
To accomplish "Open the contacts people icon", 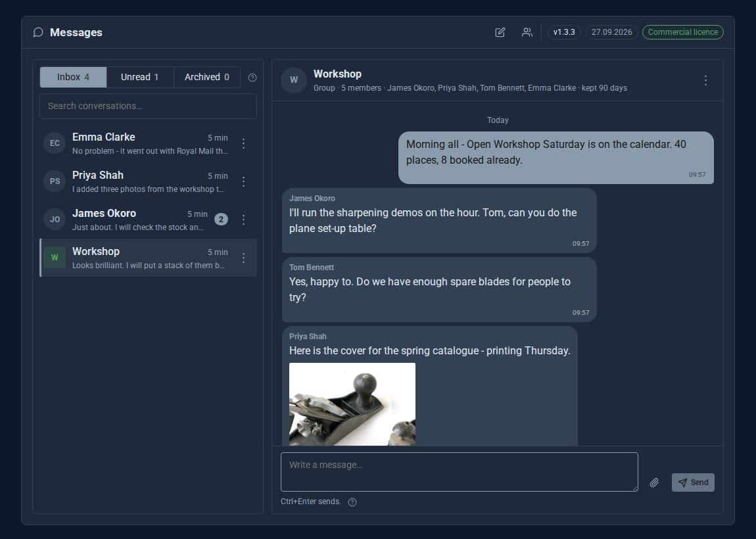I will tap(527, 32).
